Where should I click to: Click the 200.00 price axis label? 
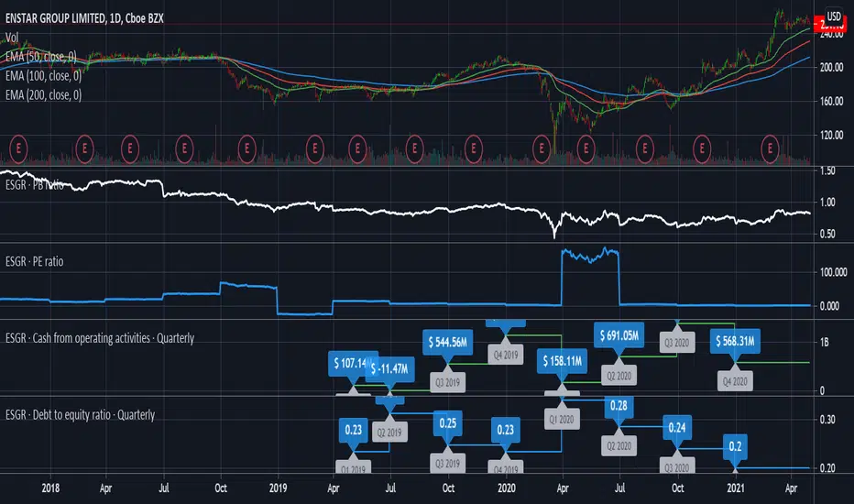tap(832, 68)
